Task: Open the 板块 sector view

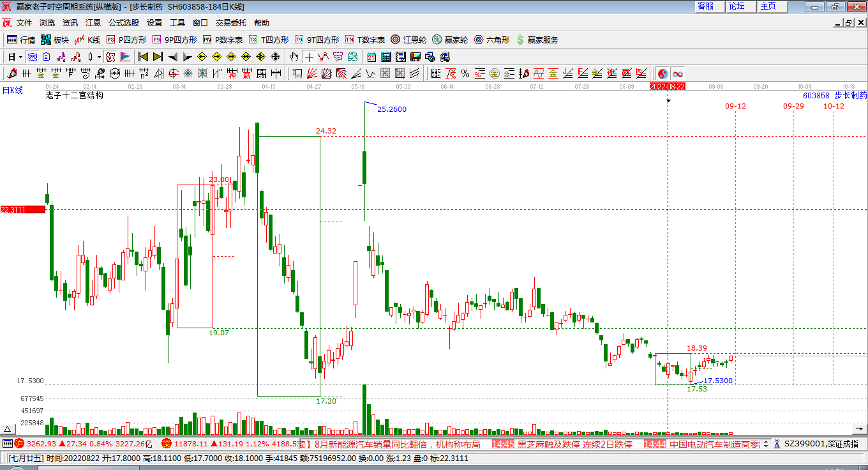Action: click(54, 40)
